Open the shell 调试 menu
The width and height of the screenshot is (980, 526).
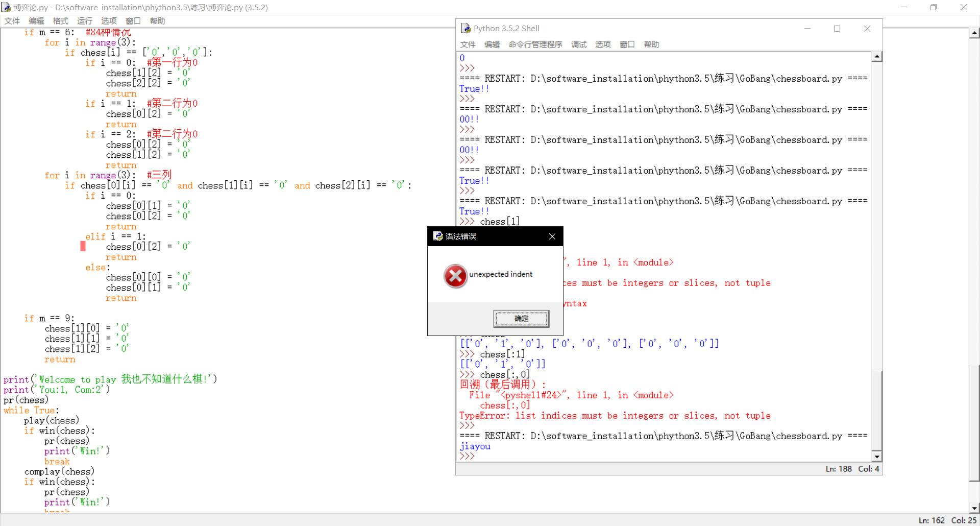click(578, 44)
